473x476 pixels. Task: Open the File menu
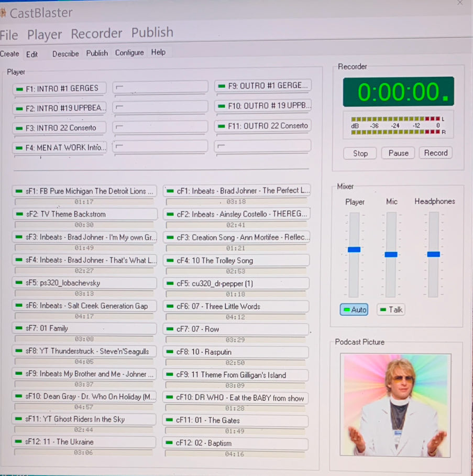9,35
